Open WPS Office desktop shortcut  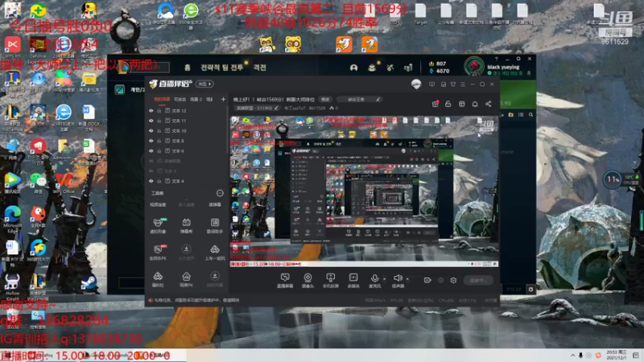click(x=64, y=183)
